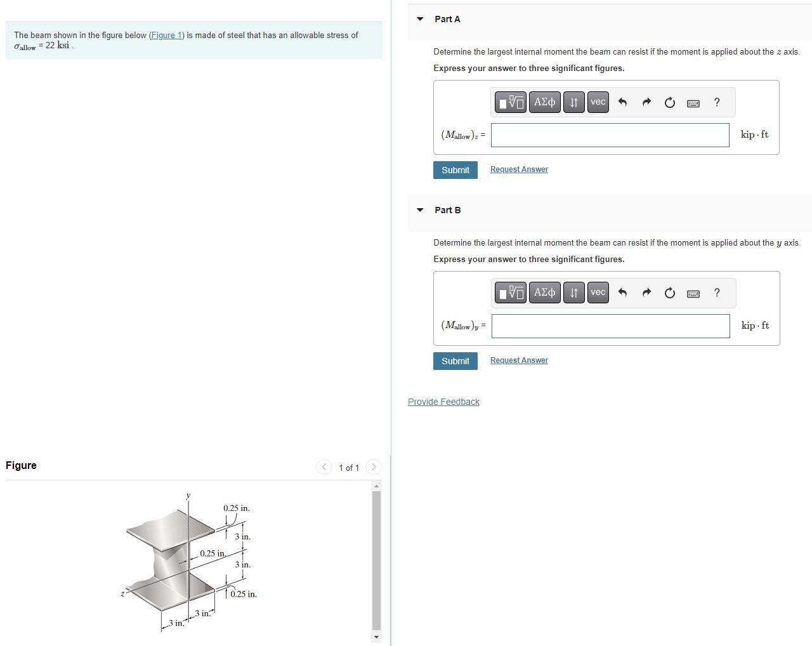Click the figure panel scroll down arrow

tap(376, 636)
